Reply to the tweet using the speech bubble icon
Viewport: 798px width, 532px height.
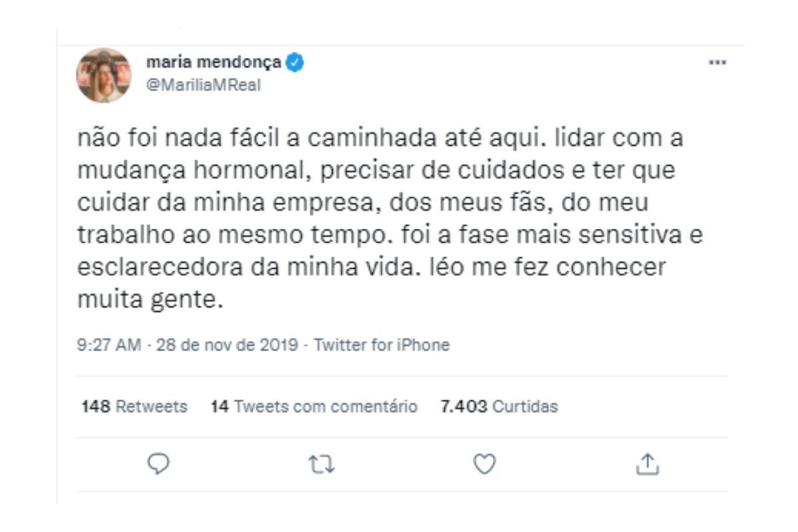158,464
